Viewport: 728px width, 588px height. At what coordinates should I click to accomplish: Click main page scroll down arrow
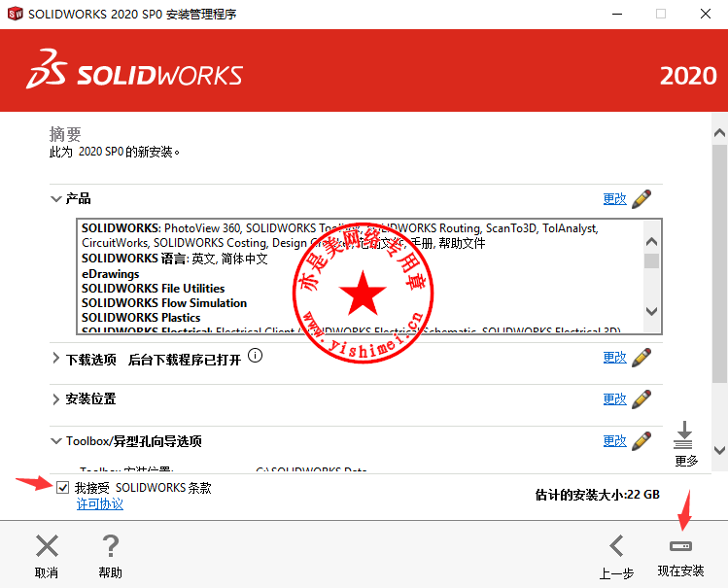click(719, 450)
